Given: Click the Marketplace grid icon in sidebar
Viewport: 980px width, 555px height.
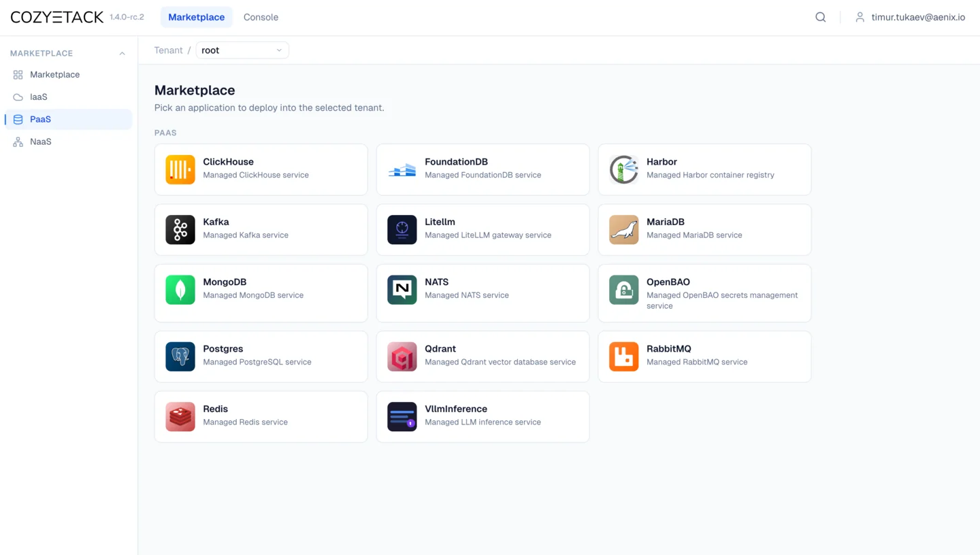Looking at the screenshot, I should [18, 75].
